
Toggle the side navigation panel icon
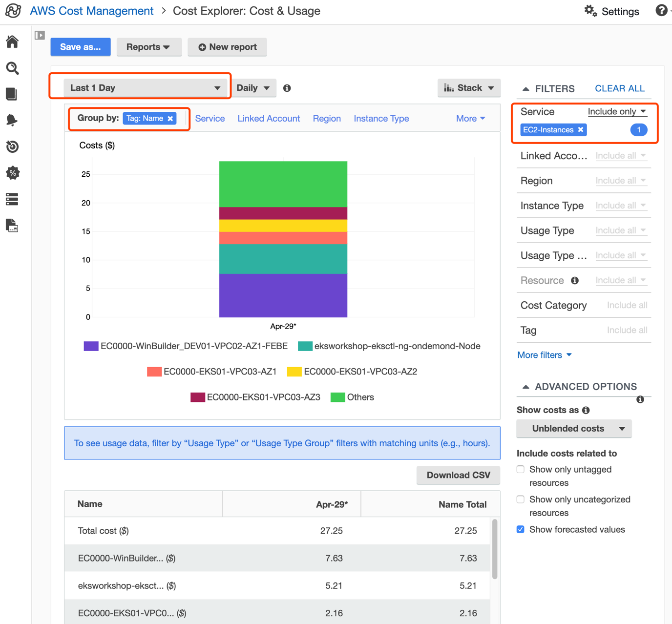click(40, 35)
